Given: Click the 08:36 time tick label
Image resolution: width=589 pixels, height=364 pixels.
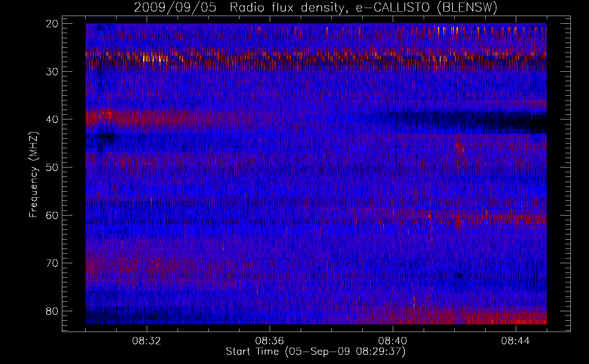Looking at the screenshot, I should 270,341.
